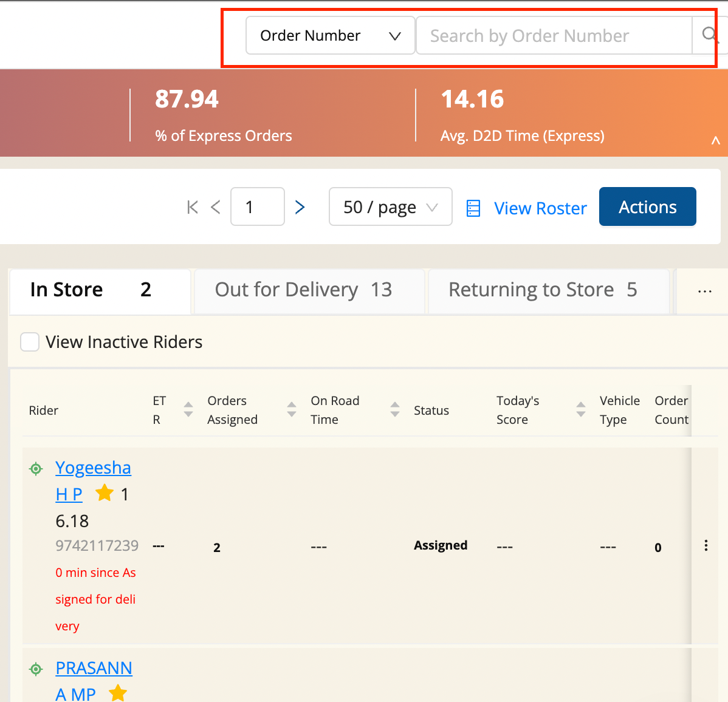Click the Search by Order Number field
Screen dimensions: 728x702
point(553,36)
